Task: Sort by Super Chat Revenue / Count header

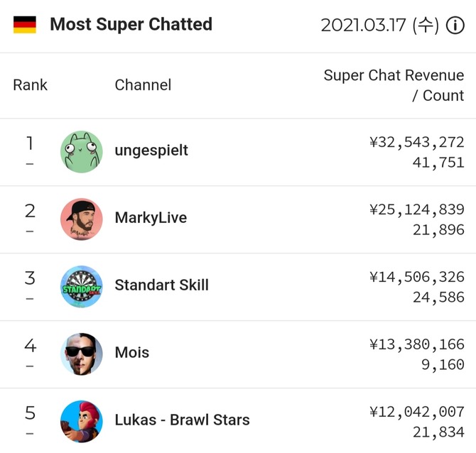Action: [x=394, y=85]
